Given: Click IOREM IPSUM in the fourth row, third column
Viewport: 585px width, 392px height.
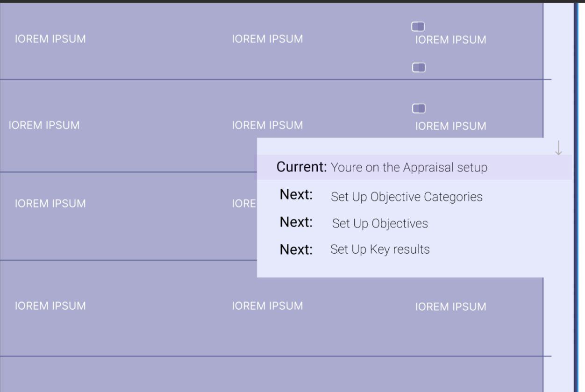Looking at the screenshot, I should [451, 306].
